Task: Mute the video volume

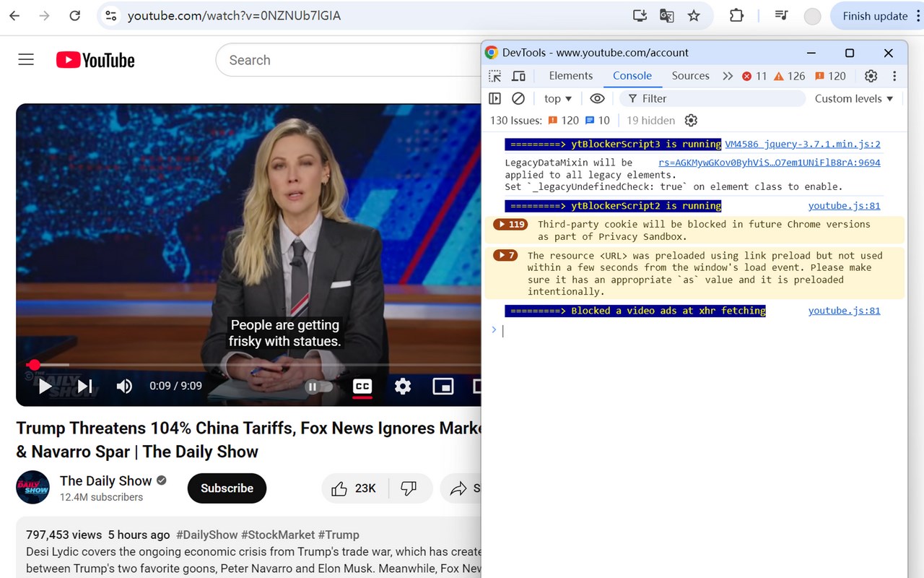Action: (x=124, y=386)
